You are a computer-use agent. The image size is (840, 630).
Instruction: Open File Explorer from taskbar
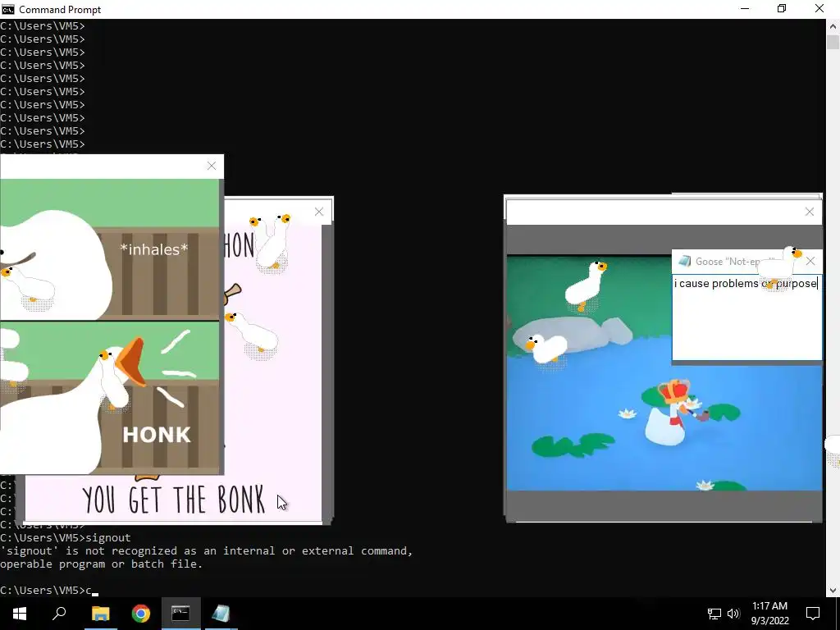coord(100,614)
